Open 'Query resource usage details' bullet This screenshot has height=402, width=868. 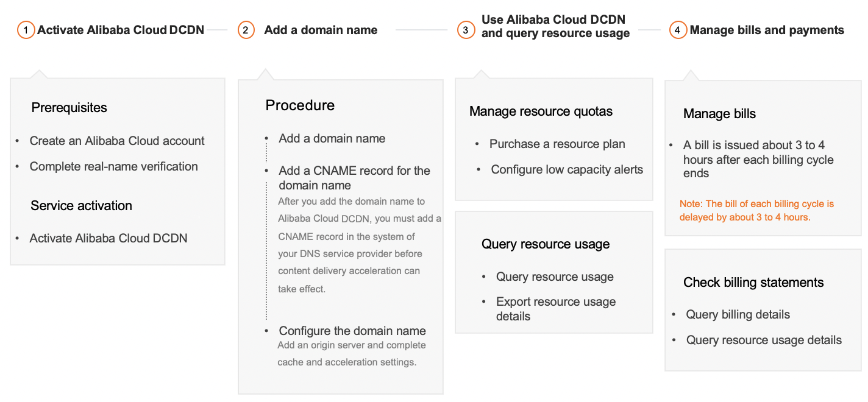(764, 340)
